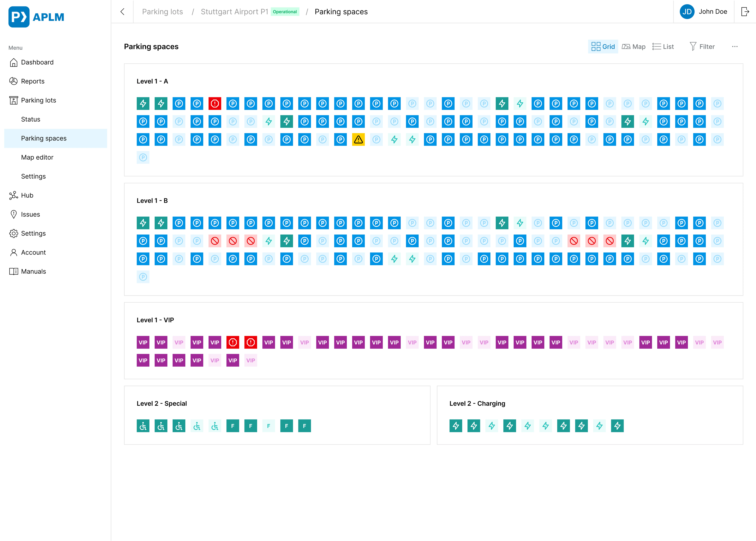Click the Stuttgart Airport P1 breadcrumb link
The height and width of the screenshot is (541, 756).
point(234,12)
